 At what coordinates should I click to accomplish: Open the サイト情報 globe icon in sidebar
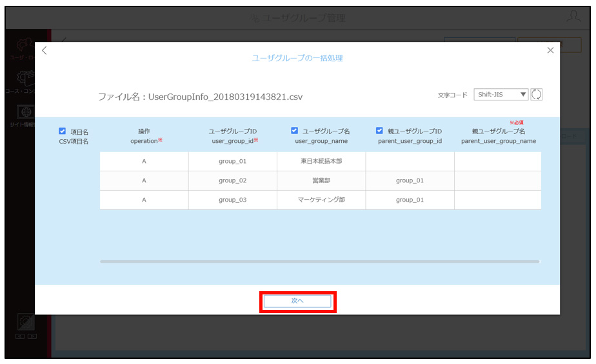25,112
